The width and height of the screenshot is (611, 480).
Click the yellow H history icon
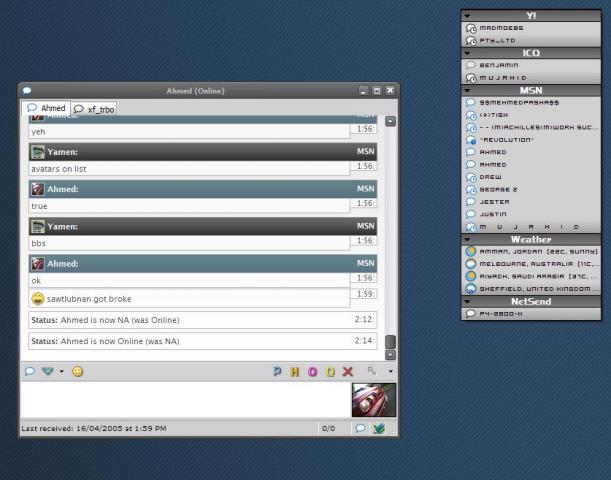coord(295,372)
